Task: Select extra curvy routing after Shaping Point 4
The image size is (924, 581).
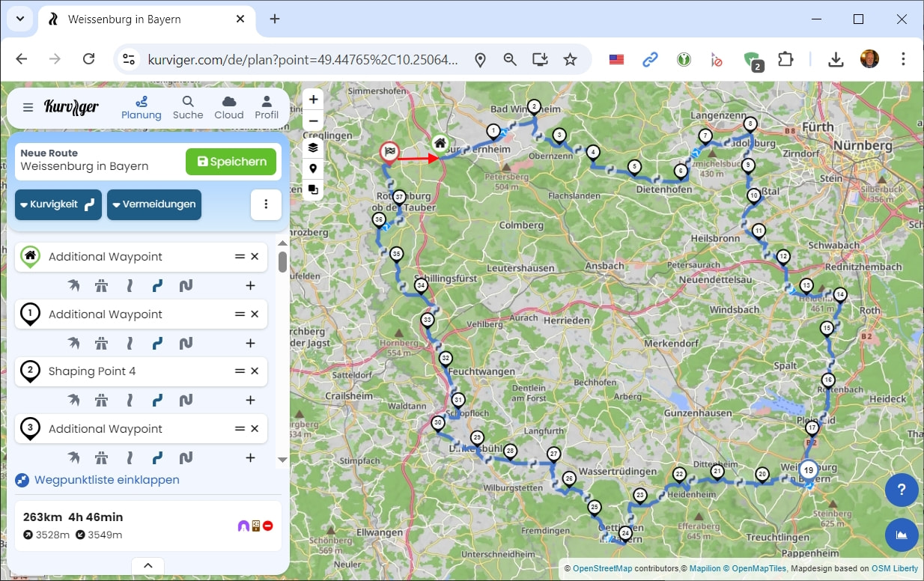Action: [x=186, y=401]
